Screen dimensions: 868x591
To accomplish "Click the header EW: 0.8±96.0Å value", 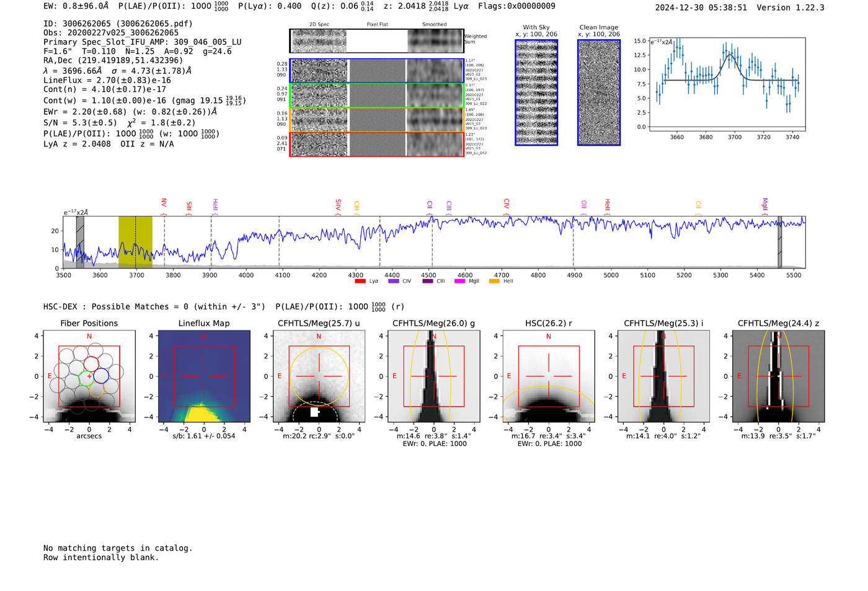I will pyautogui.click(x=76, y=6).
